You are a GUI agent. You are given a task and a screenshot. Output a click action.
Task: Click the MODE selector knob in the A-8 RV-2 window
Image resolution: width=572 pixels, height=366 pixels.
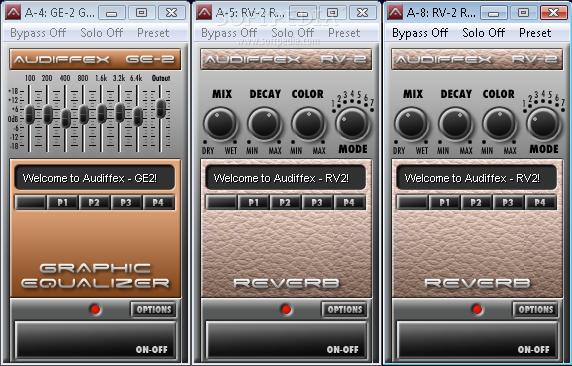[544, 124]
